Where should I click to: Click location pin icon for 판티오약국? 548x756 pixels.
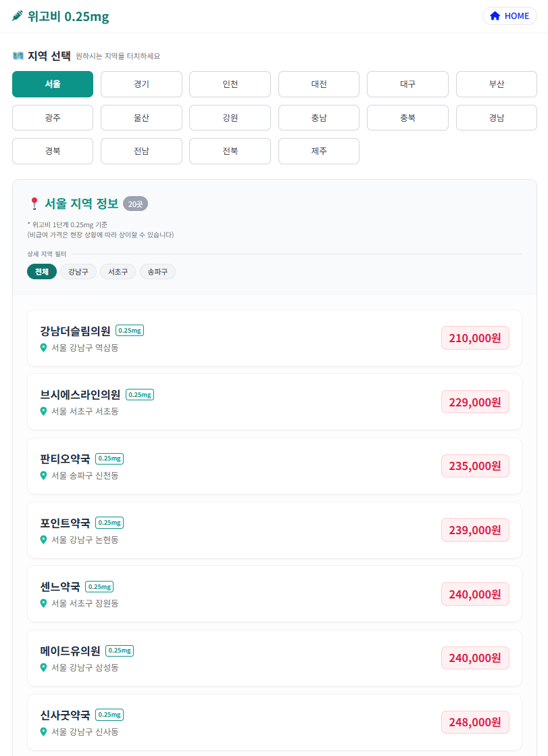point(44,475)
